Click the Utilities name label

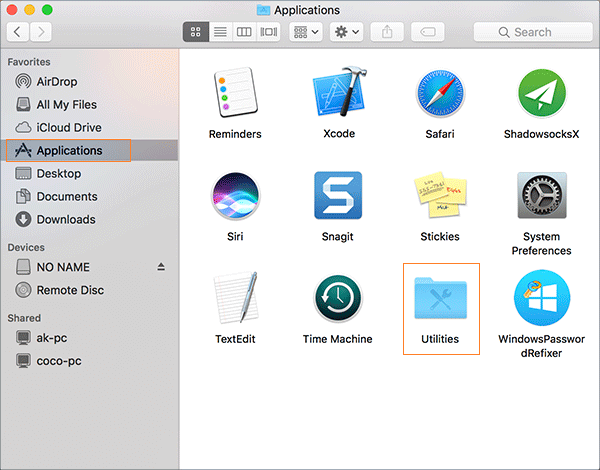tap(440, 339)
